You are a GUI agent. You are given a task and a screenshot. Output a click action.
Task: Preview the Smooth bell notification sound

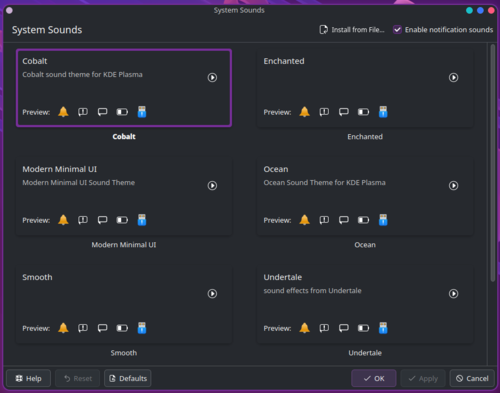point(63,328)
